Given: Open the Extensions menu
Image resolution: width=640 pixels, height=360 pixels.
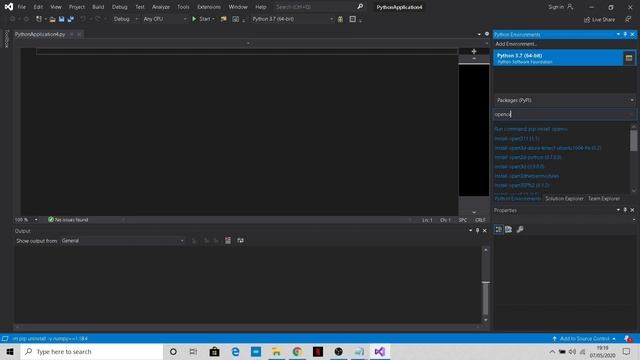Looking at the screenshot, I should point(209,7).
